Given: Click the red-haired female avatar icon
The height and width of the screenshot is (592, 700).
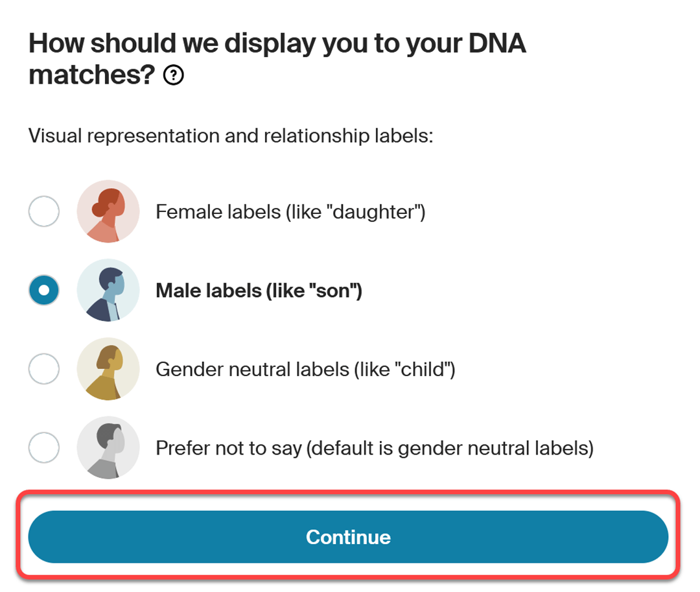Looking at the screenshot, I should pyautogui.click(x=108, y=211).
